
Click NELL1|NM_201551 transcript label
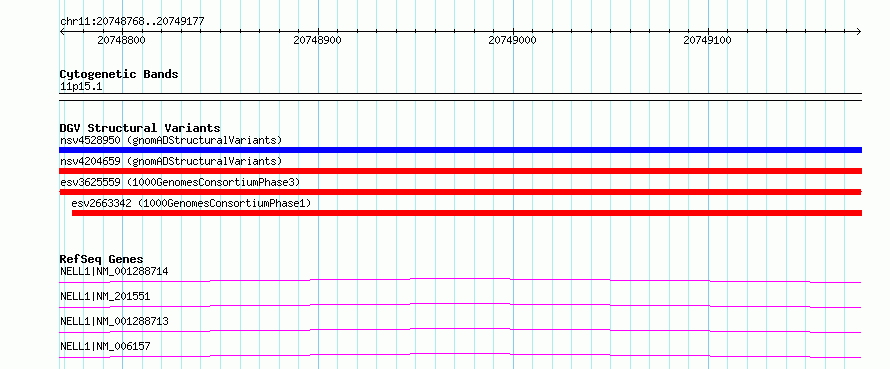105,296
